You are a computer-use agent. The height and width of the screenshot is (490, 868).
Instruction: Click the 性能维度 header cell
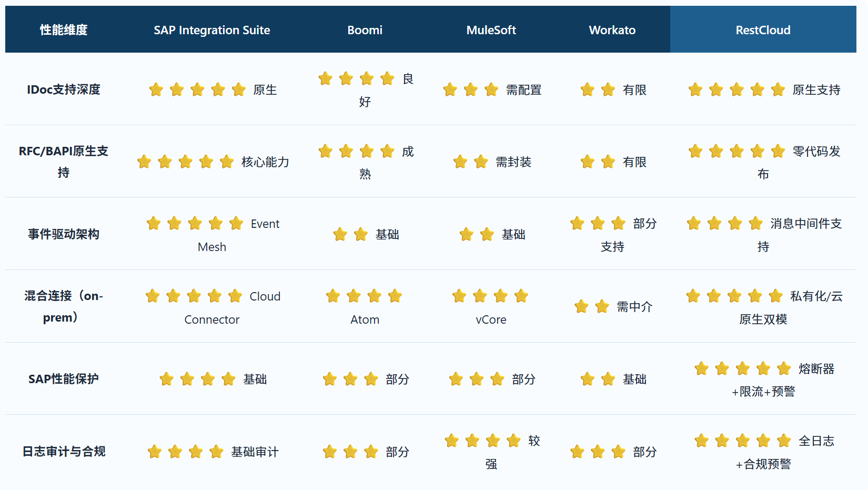coord(64,30)
